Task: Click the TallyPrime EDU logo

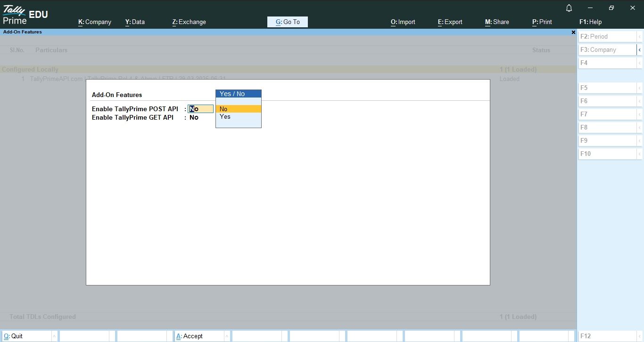Action: [25, 14]
